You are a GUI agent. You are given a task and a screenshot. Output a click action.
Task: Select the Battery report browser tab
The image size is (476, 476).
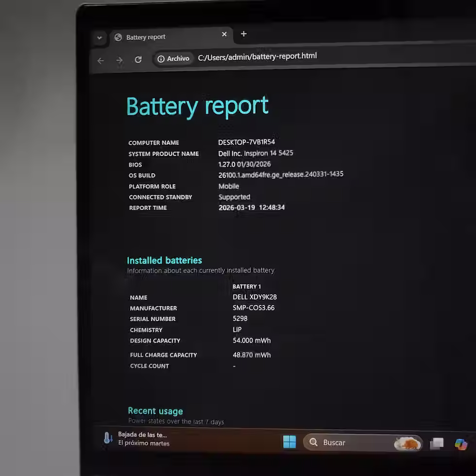click(x=171, y=37)
